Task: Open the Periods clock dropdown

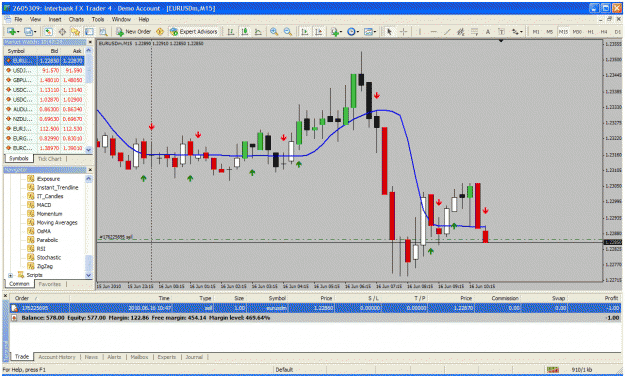Action: pyautogui.click(x=358, y=32)
